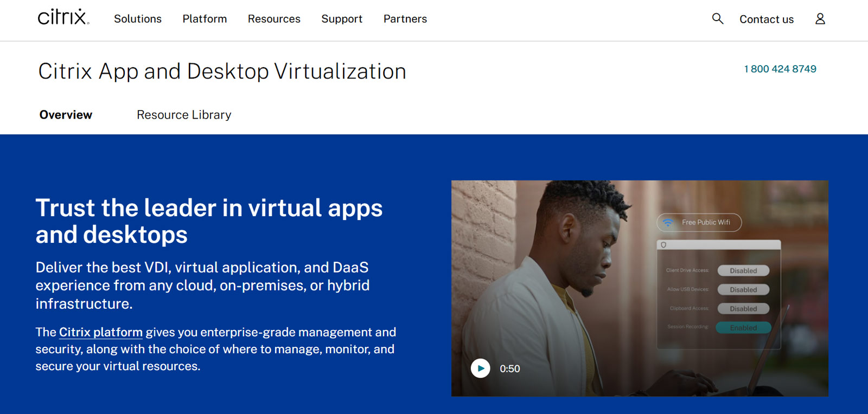Open the user account icon
Viewport: 868px width, 414px height.
click(820, 19)
